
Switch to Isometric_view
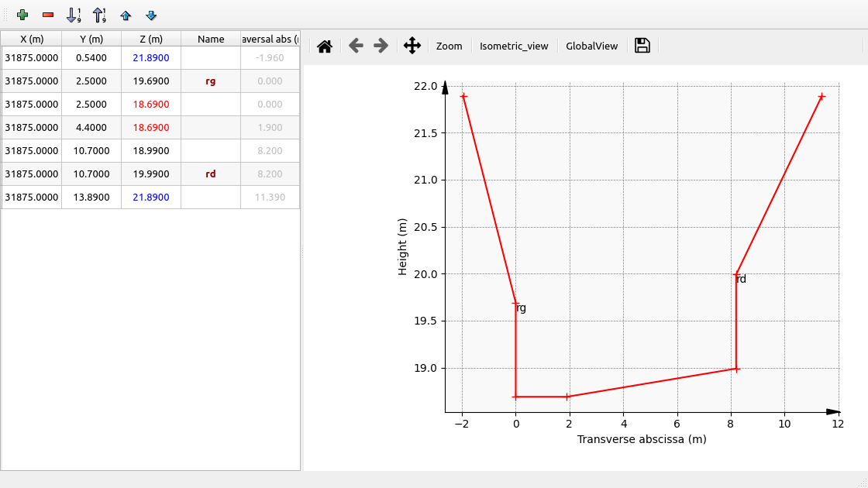514,46
